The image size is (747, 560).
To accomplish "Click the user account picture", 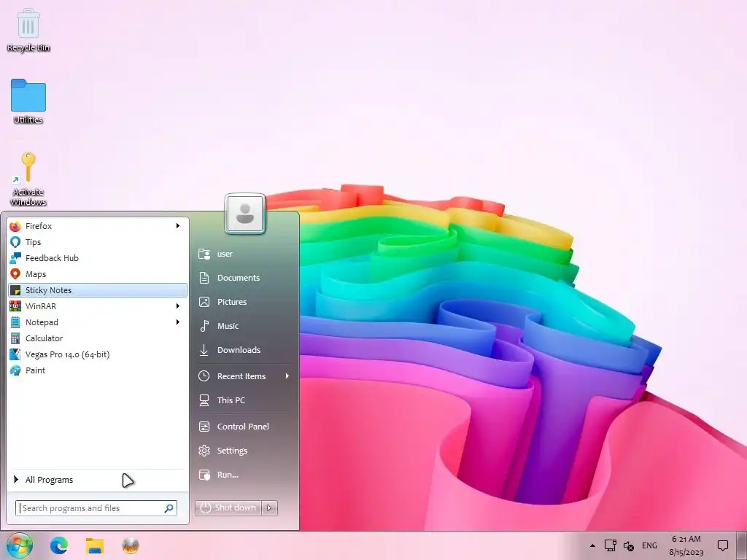I will click(x=245, y=214).
